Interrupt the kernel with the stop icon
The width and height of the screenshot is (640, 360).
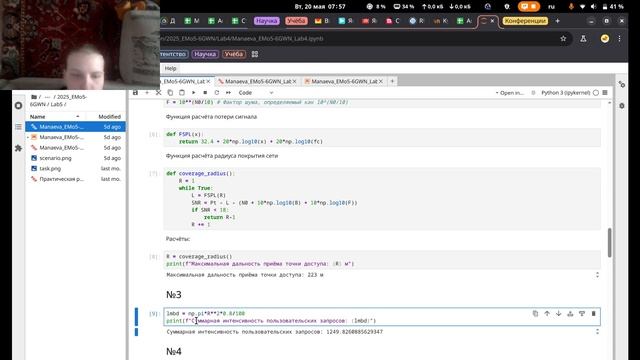[x=205, y=93]
